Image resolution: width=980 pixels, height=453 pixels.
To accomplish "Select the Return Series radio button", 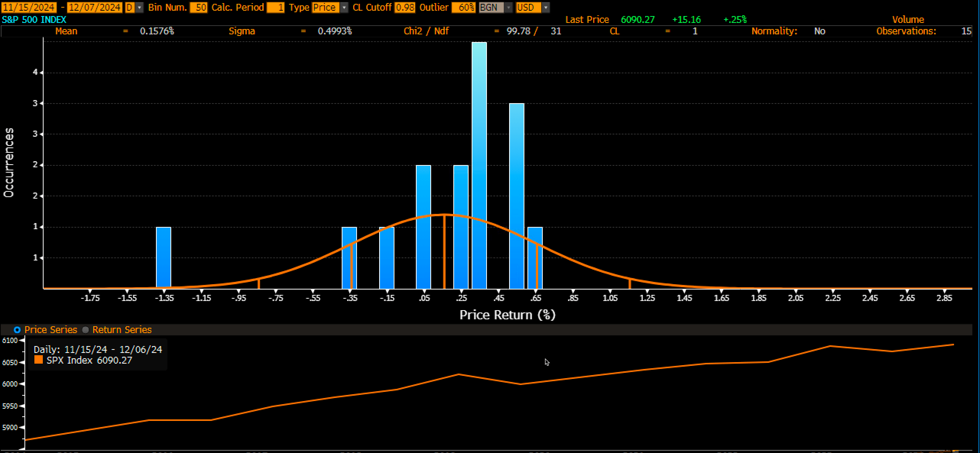I will click(86, 330).
